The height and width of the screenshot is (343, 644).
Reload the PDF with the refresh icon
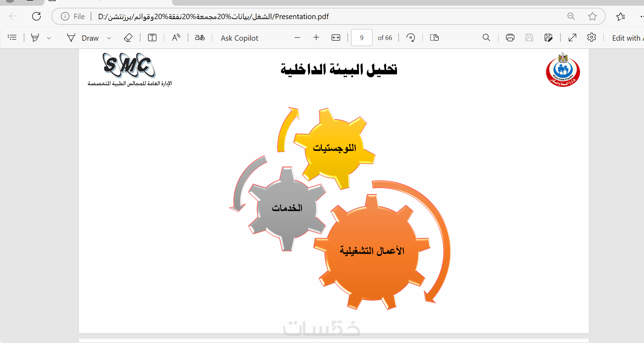pyautogui.click(x=36, y=16)
